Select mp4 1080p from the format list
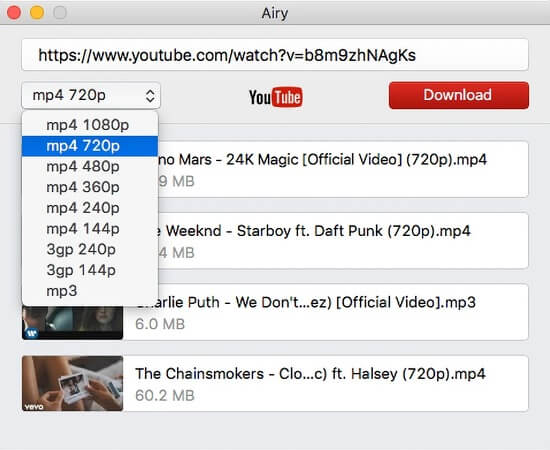 coord(90,125)
